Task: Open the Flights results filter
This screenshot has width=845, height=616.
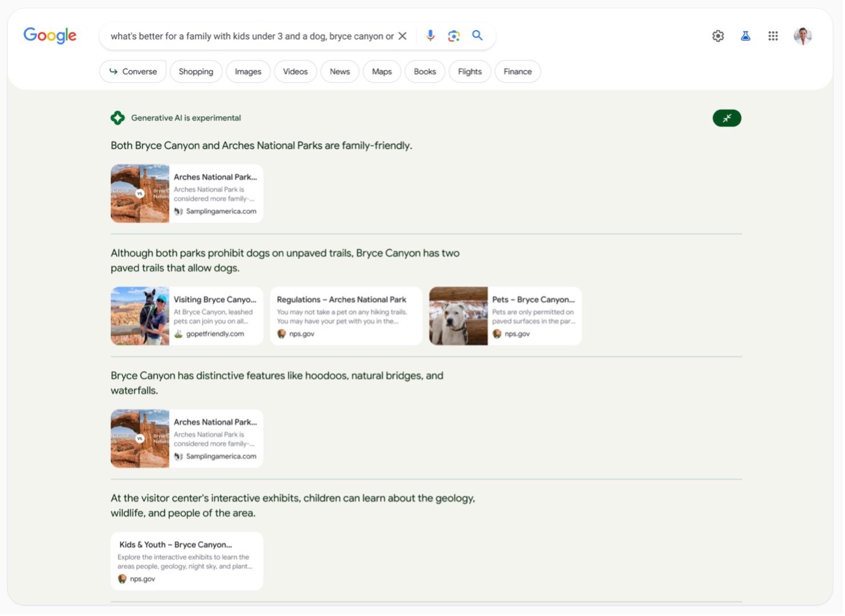Action: (469, 71)
